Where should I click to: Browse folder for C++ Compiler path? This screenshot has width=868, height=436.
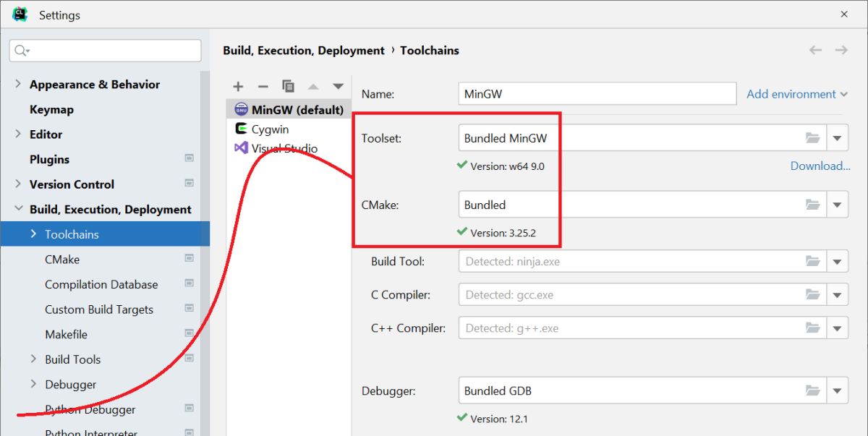tap(813, 328)
